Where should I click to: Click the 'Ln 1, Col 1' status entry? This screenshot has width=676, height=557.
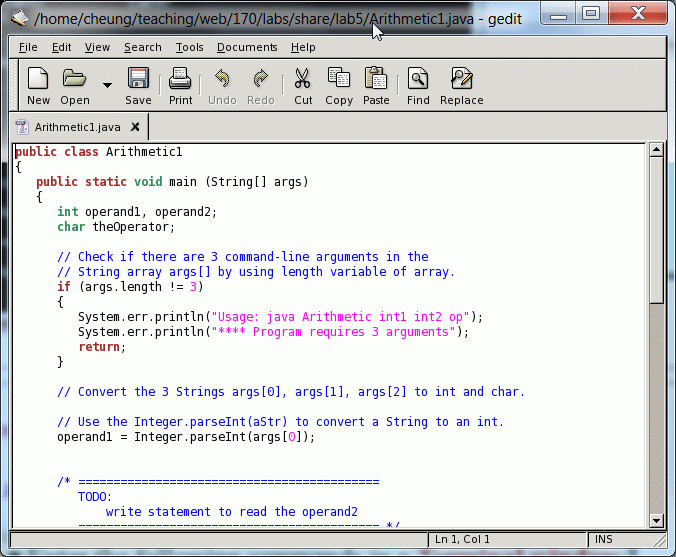[462, 539]
